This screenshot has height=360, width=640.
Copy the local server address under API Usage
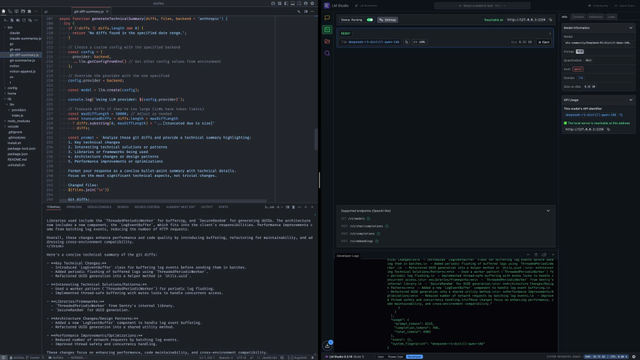608,129
